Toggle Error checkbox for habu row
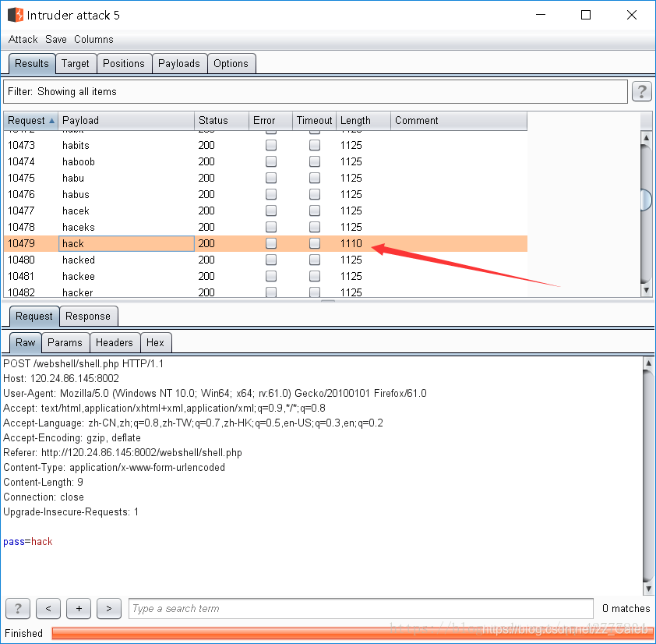This screenshot has width=656, height=644. tap(271, 178)
